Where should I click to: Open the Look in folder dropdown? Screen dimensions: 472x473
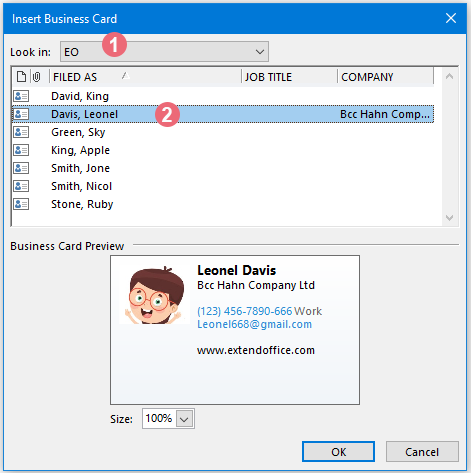pyautogui.click(x=164, y=52)
